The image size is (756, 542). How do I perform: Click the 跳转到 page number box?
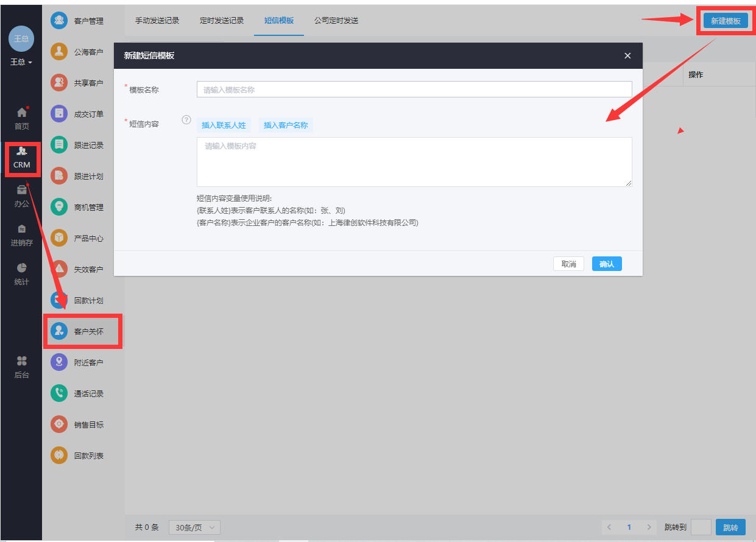pyautogui.click(x=701, y=527)
